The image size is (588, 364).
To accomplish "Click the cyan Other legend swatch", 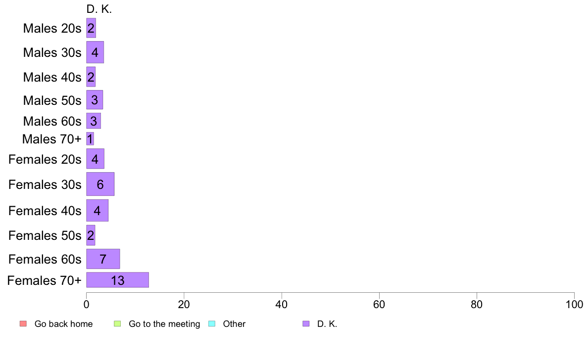I will point(212,324).
